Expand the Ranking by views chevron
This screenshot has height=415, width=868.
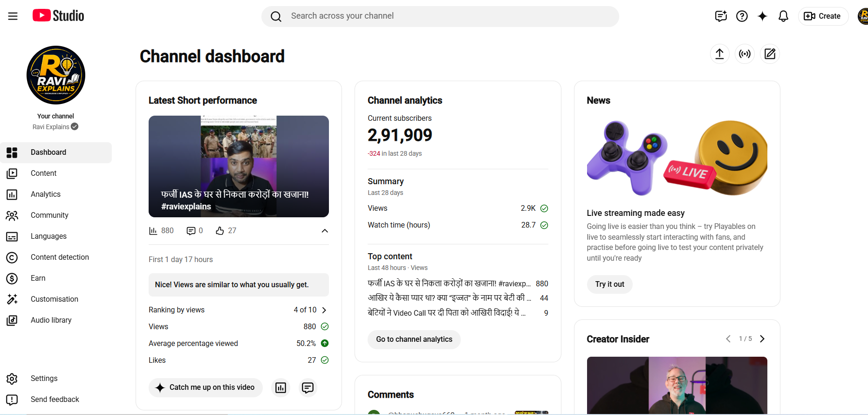coord(324,310)
